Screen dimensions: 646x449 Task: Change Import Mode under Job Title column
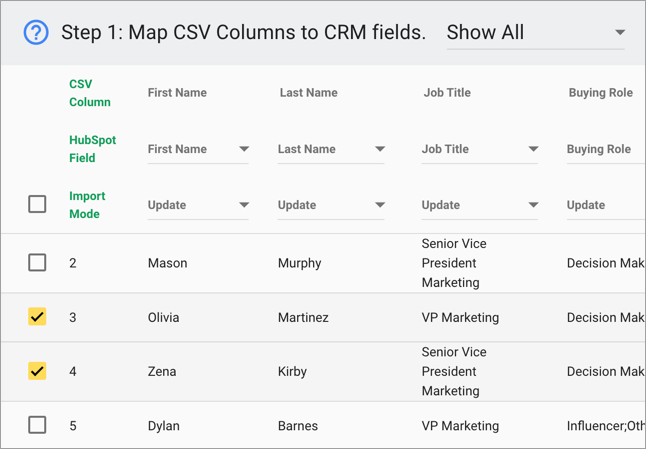(480, 205)
